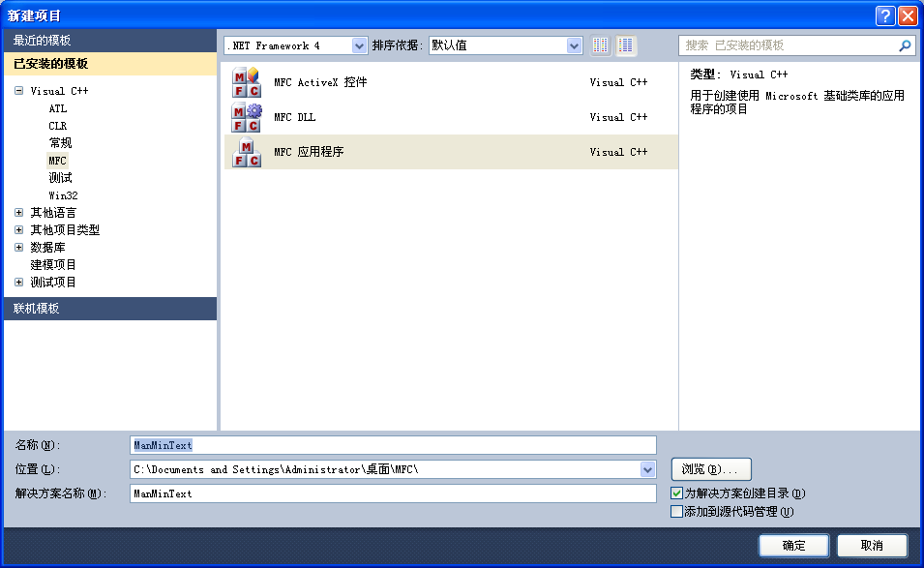Screen dimensions: 924x568
Task: Expand the 其他项目类型 node
Action: click(18, 229)
